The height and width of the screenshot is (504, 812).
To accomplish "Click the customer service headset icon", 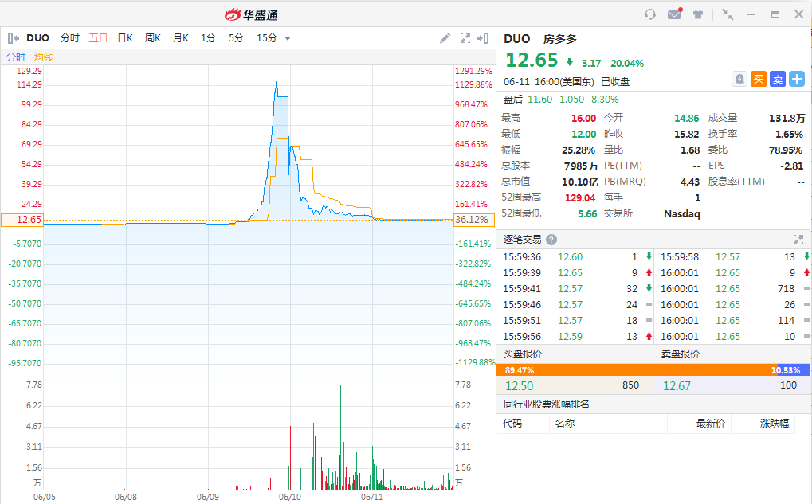I will pos(650,14).
